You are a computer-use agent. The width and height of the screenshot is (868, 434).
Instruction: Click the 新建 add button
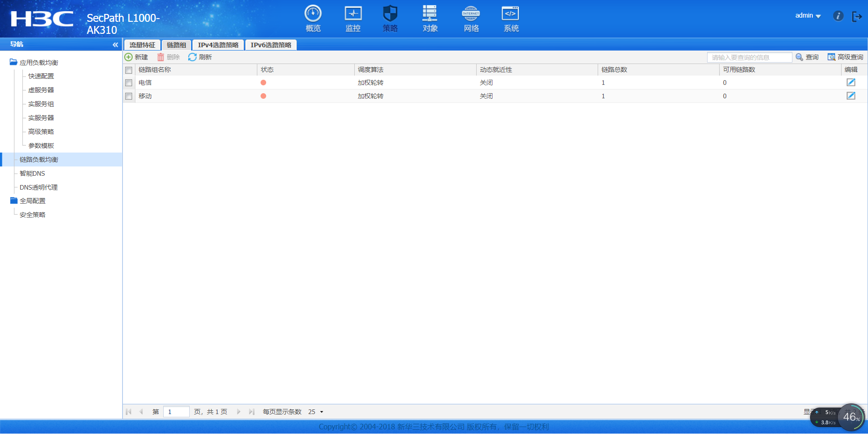[136, 57]
